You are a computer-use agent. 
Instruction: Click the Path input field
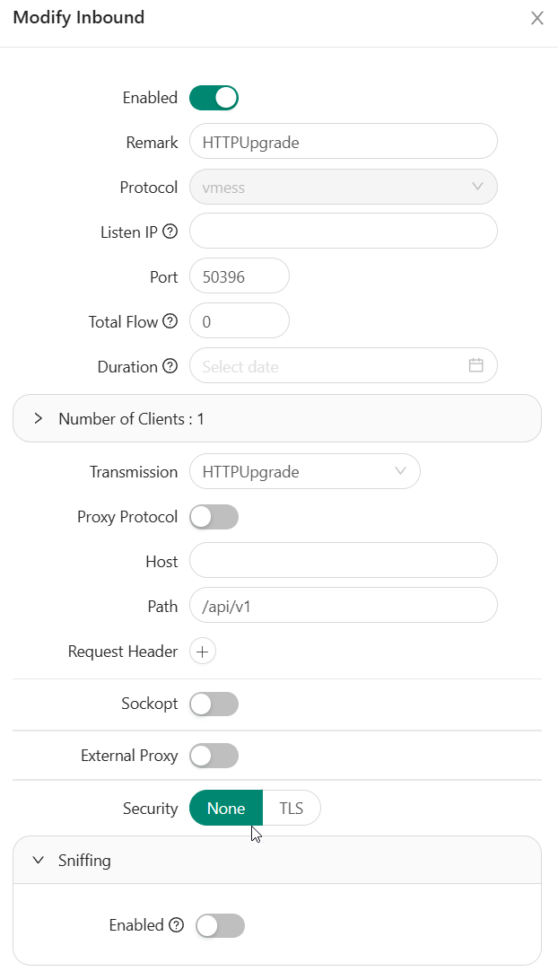point(343,606)
